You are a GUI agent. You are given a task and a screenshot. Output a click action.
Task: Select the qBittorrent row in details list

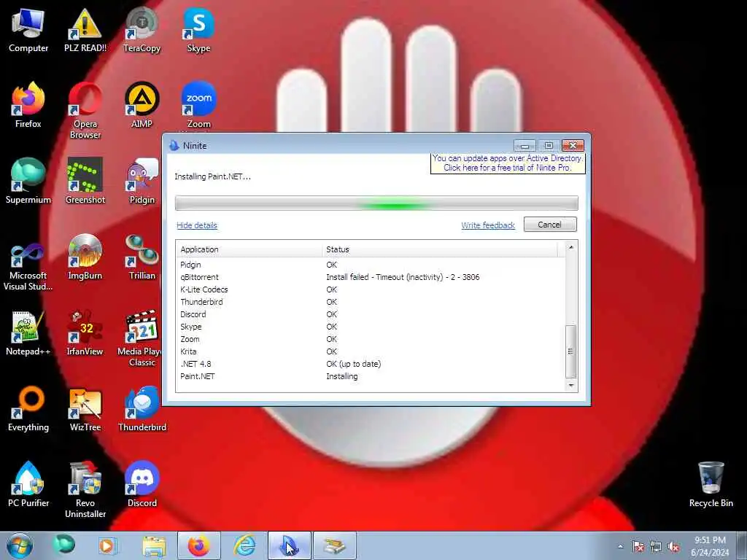click(x=370, y=277)
